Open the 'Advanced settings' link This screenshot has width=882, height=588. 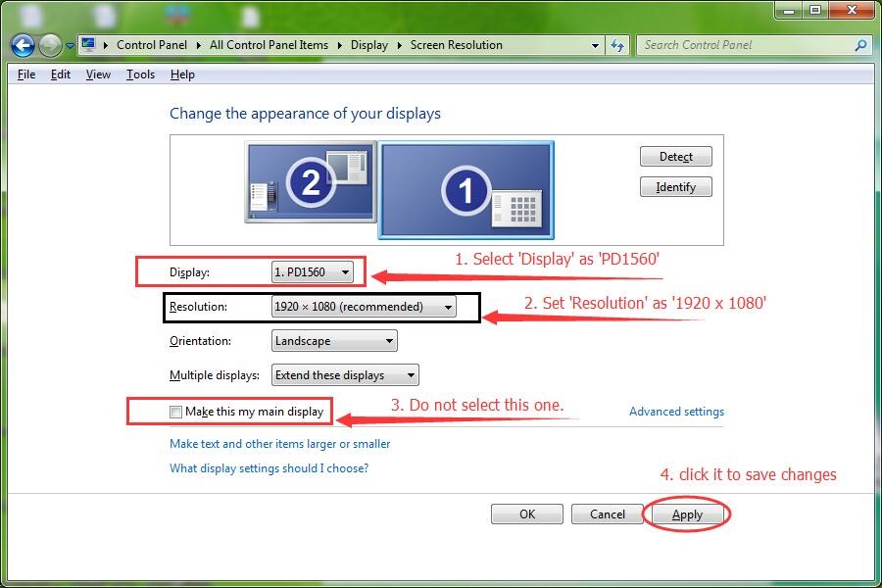(x=676, y=412)
